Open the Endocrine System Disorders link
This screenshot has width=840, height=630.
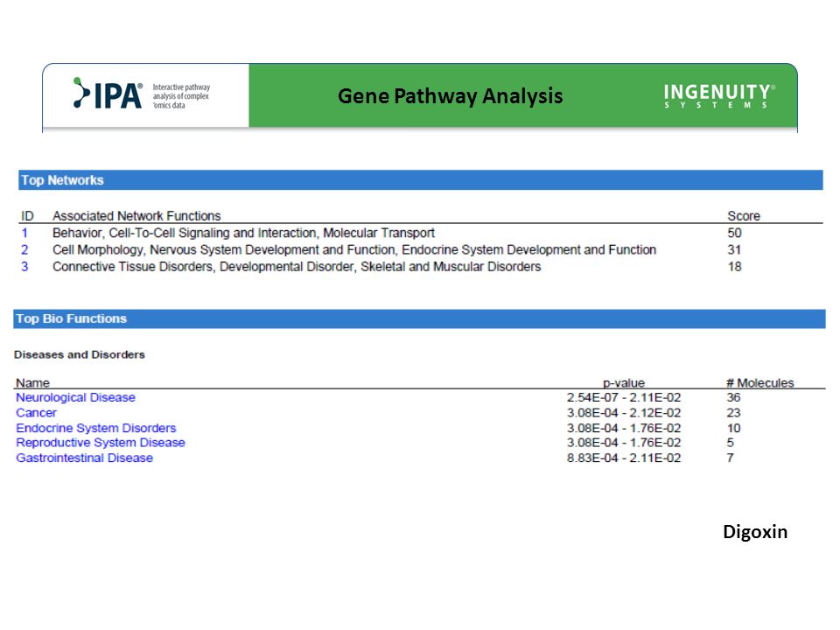96,428
